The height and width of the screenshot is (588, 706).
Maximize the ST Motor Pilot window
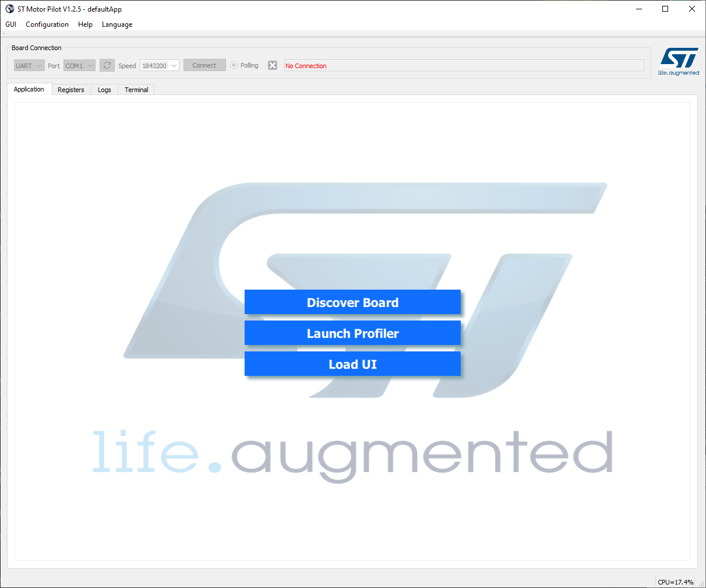click(665, 9)
